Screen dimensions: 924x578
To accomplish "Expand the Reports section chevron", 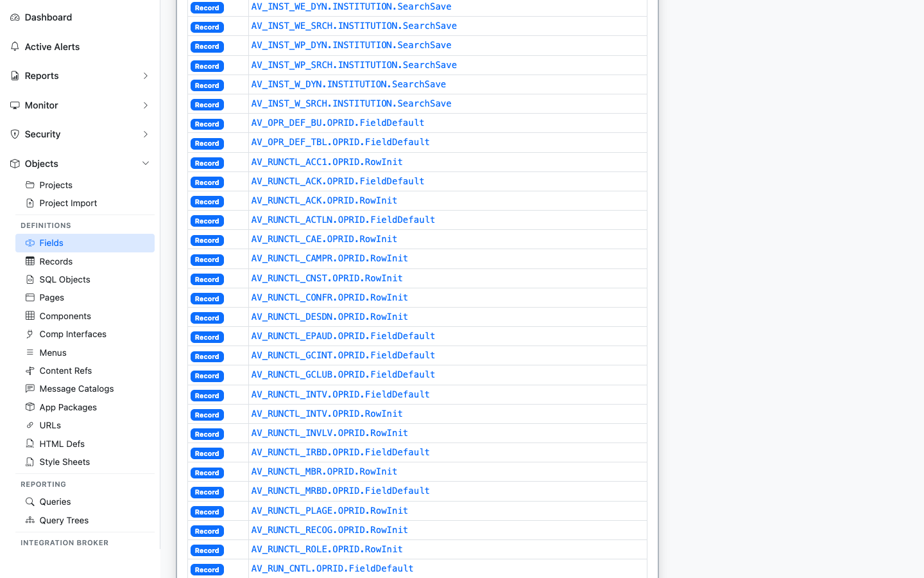I will click(x=146, y=76).
